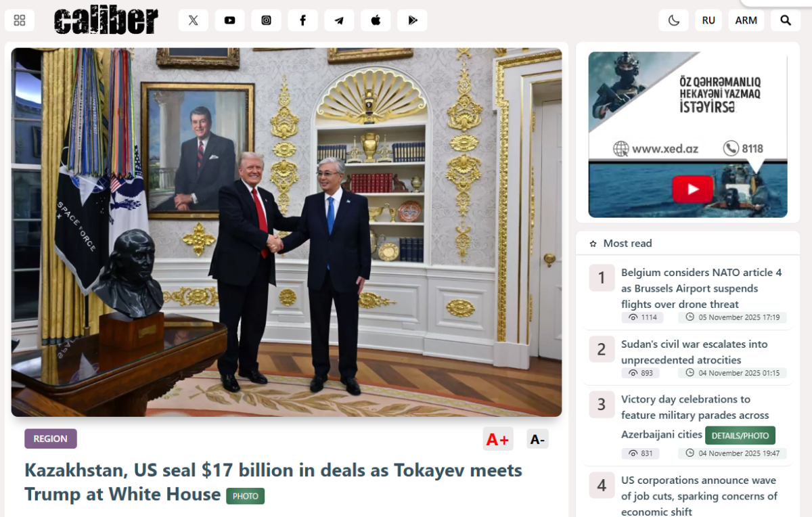Open the X (Twitter) social link
Viewport: 812px width, 517px height.
pyautogui.click(x=194, y=20)
